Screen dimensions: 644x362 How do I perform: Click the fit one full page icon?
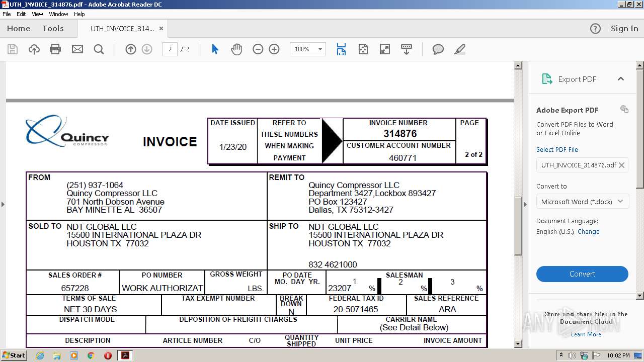(363, 49)
